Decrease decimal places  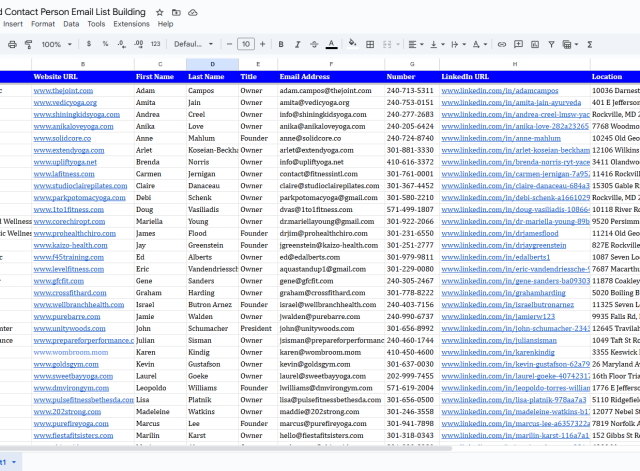[121, 44]
